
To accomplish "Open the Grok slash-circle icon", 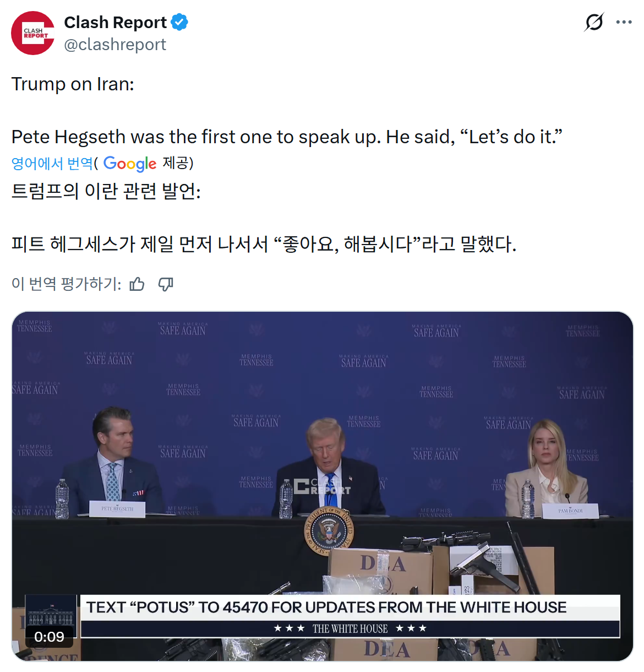I will coord(594,22).
